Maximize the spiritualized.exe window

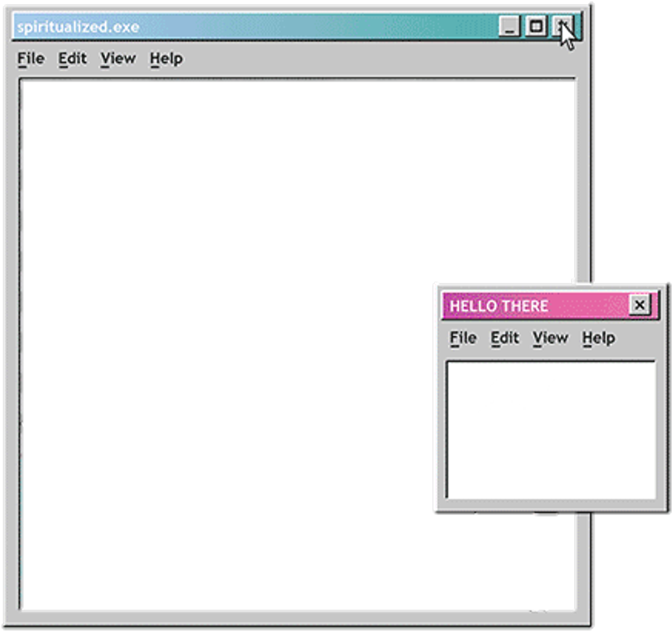[x=536, y=28]
